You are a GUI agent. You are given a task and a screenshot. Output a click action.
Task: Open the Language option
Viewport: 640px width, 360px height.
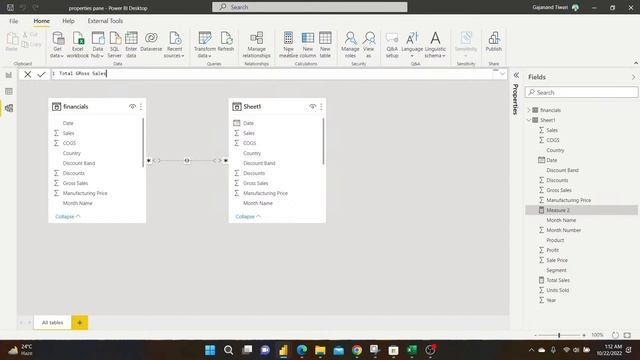412,44
